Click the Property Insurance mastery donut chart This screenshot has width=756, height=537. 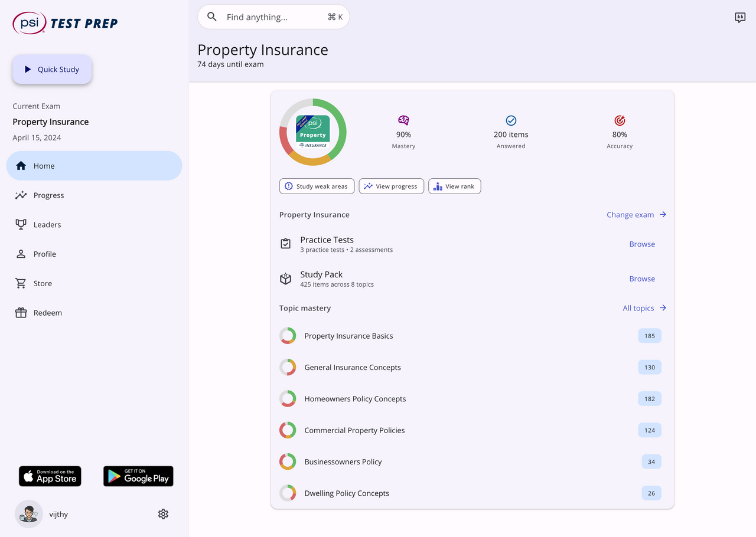pyautogui.click(x=313, y=132)
